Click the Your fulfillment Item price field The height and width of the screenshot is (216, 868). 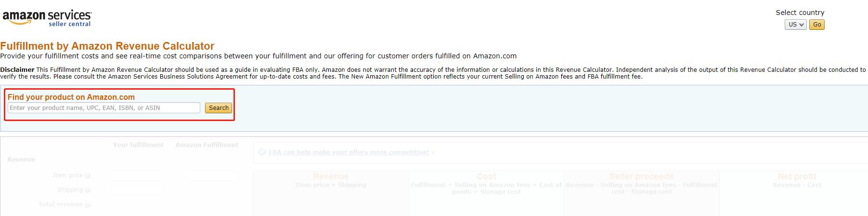tap(137, 176)
